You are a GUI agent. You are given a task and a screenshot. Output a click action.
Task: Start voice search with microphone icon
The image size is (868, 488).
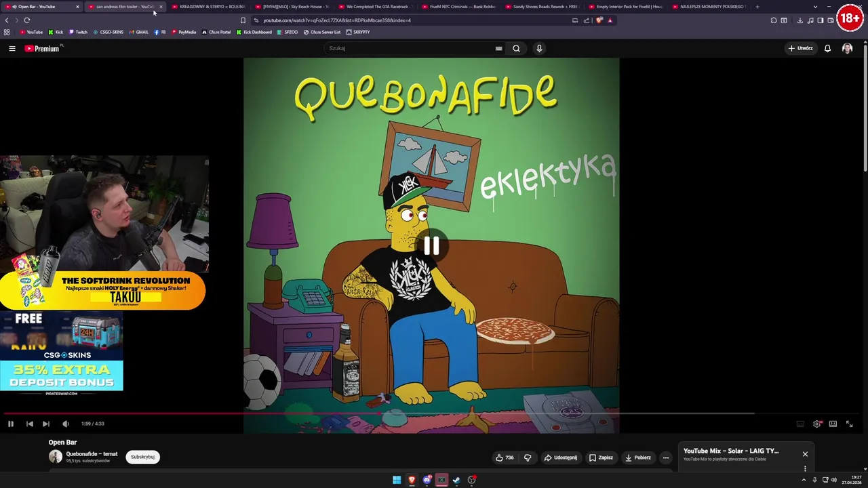point(539,48)
